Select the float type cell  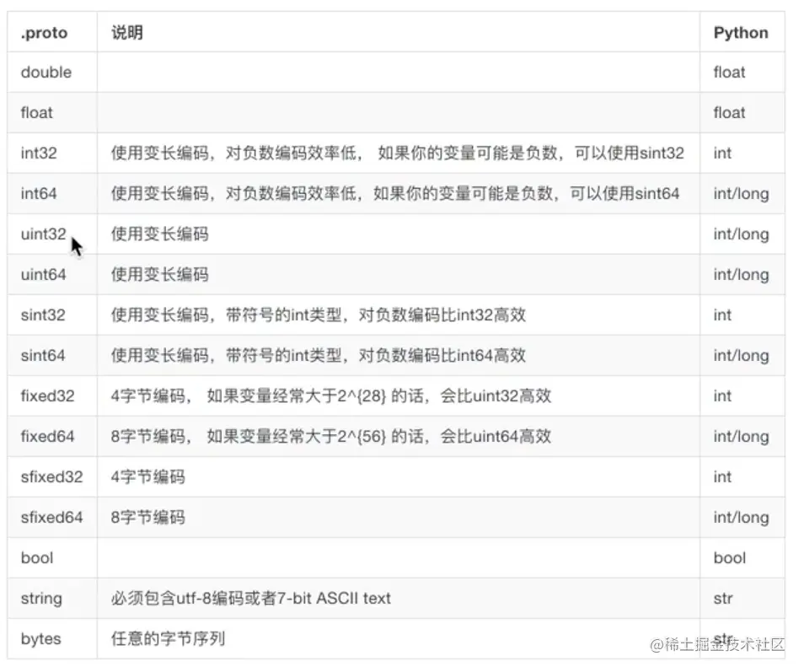pyautogui.click(x=35, y=112)
